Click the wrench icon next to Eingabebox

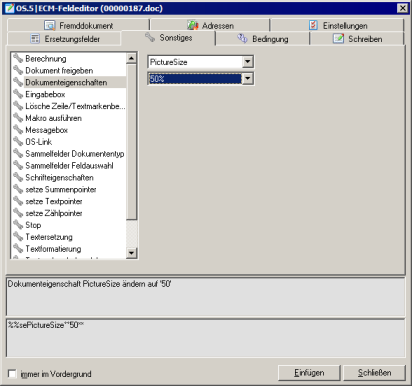(18, 94)
